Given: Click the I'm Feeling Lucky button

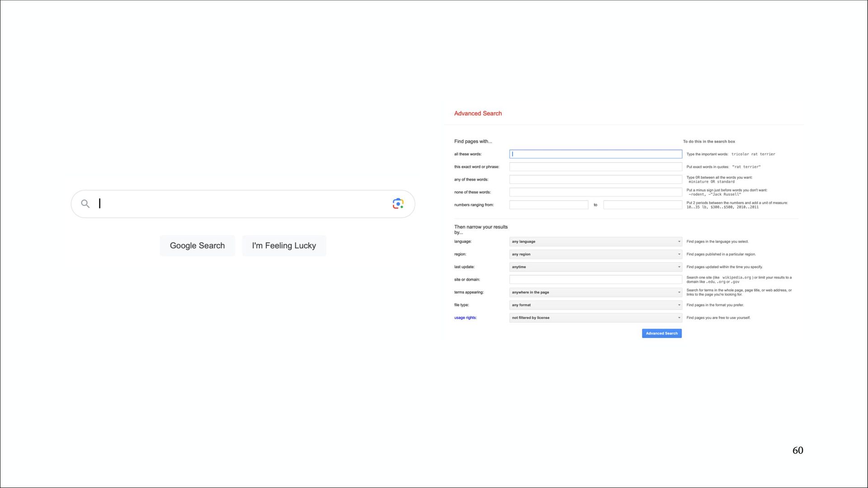Looking at the screenshot, I should [x=284, y=246].
